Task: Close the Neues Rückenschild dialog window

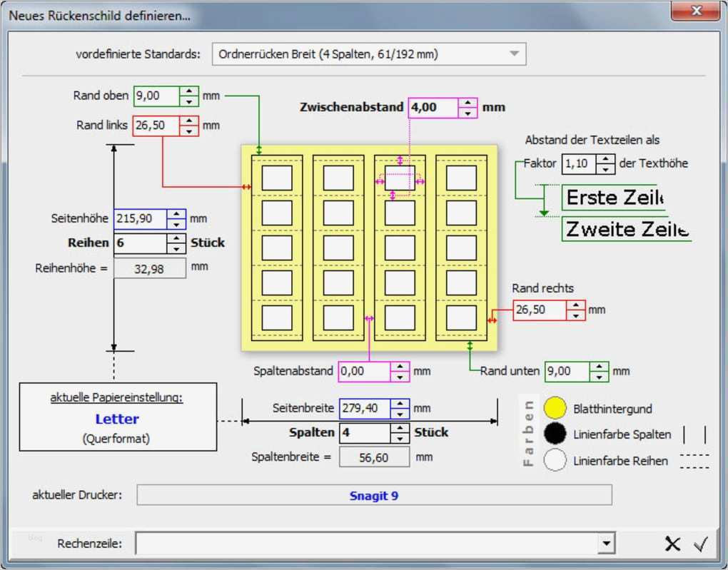Action: (695, 10)
